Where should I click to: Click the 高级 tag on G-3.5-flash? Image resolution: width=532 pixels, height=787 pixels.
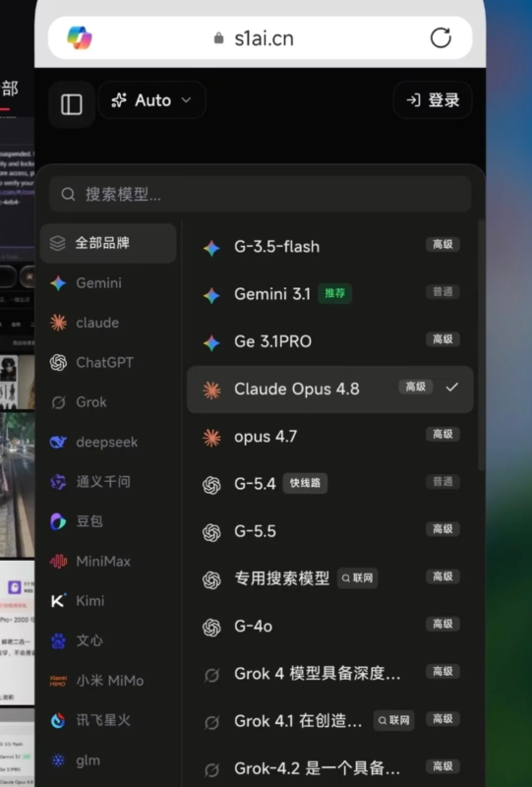click(443, 244)
